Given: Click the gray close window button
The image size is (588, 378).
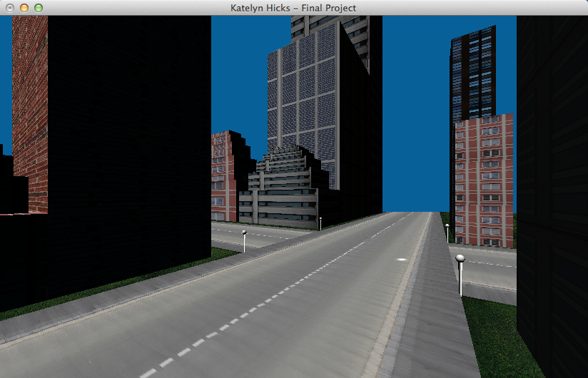Looking at the screenshot, I should click(x=10, y=8).
